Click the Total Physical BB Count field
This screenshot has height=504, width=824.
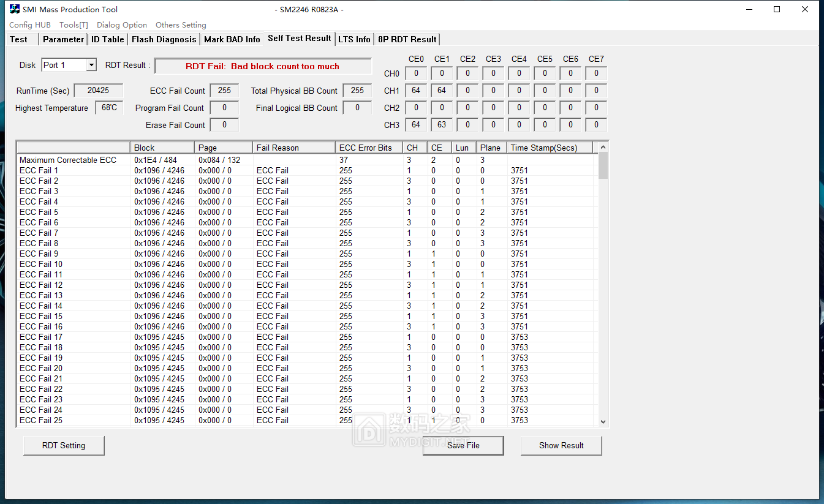[357, 91]
